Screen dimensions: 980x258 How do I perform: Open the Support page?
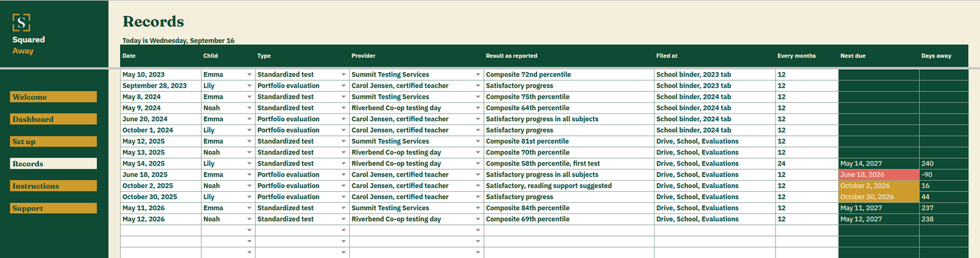click(x=53, y=208)
